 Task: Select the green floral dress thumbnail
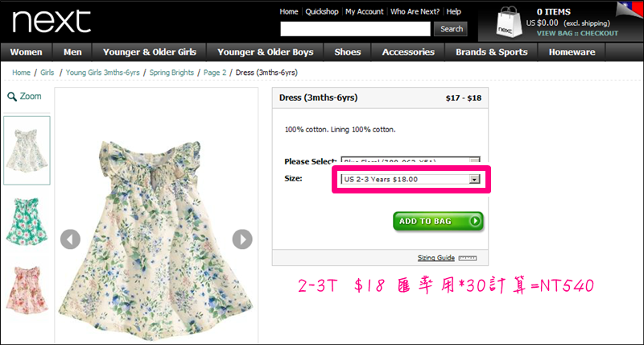coord(27,222)
